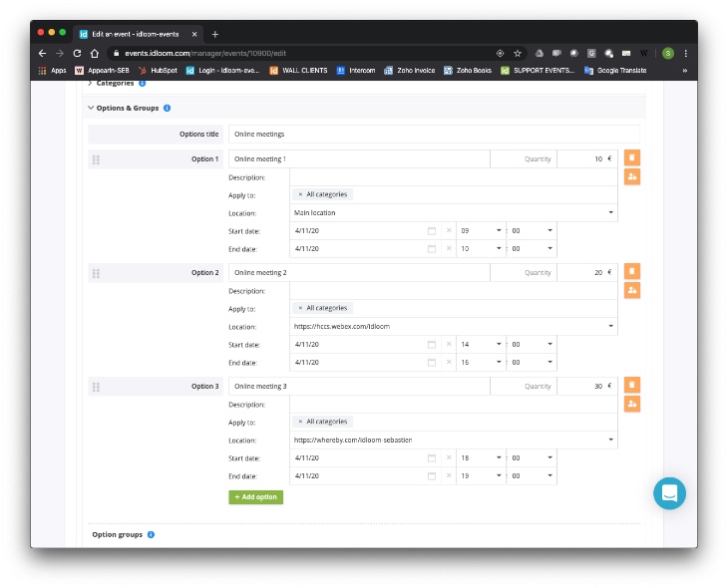Viewport: 728px width, 588px height.
Task: Change Option 1 end hour dropdown showing 10
Action: coord(481,249)
